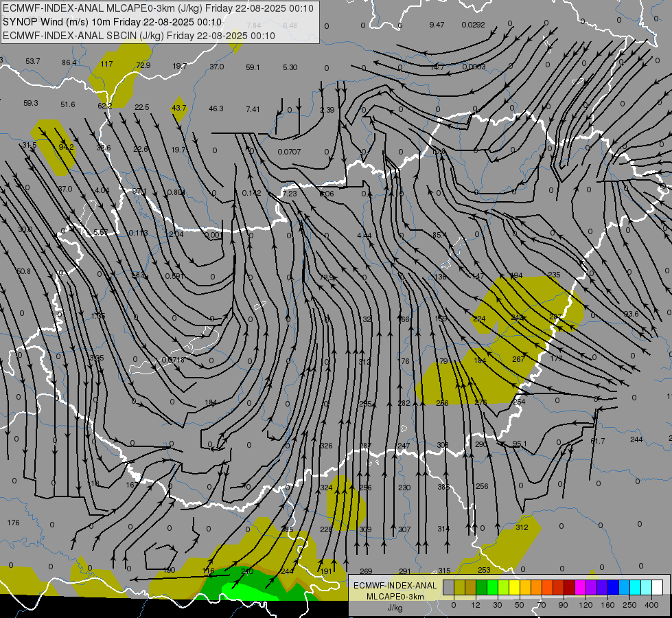This screenshot has width=672, height=618.
Task: Click the map value 0.0718
Action: click(173, 360)
